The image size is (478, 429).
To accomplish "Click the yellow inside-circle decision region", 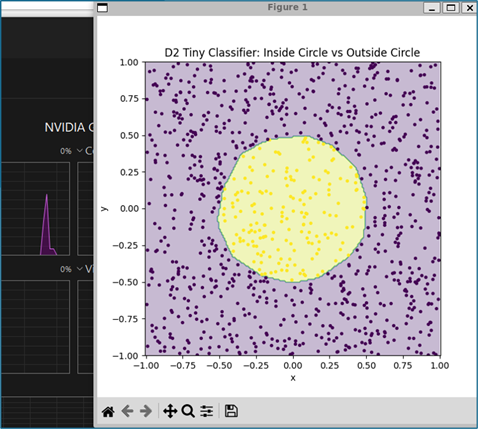I will coord(292,209).
